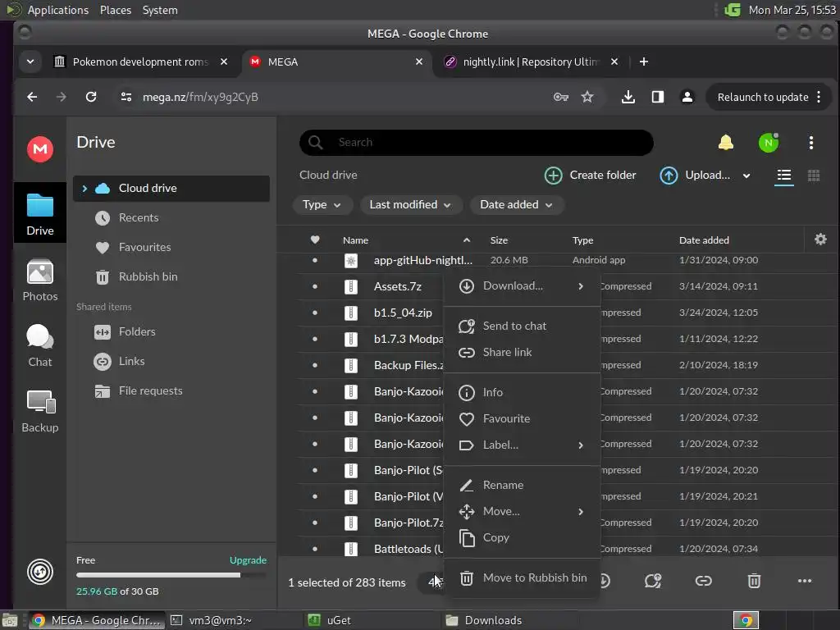Expand the Cloud drive tree chevron

[84, 188]
